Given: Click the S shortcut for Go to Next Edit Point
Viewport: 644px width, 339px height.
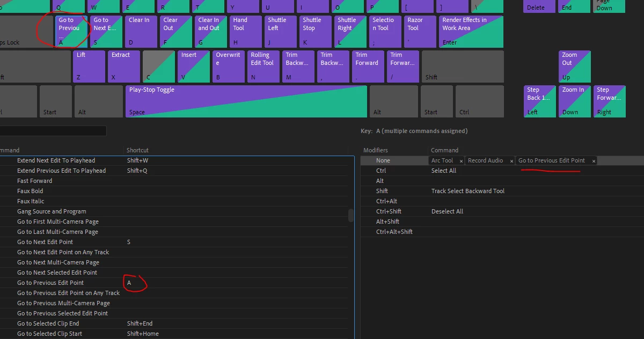Looking at the screenshot, I should pos(129,242).
